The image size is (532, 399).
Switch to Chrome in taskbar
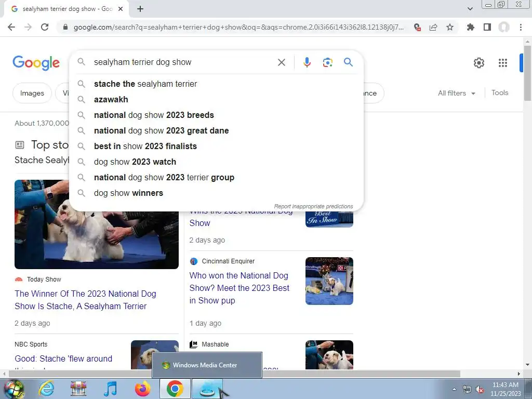(175, 389)
